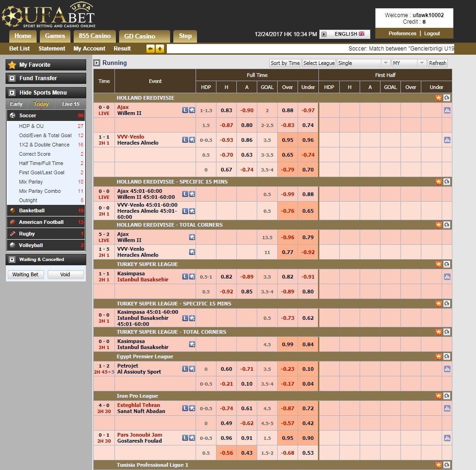
Task: Open the MY odds type dropdown
Action: coord(409,63)
